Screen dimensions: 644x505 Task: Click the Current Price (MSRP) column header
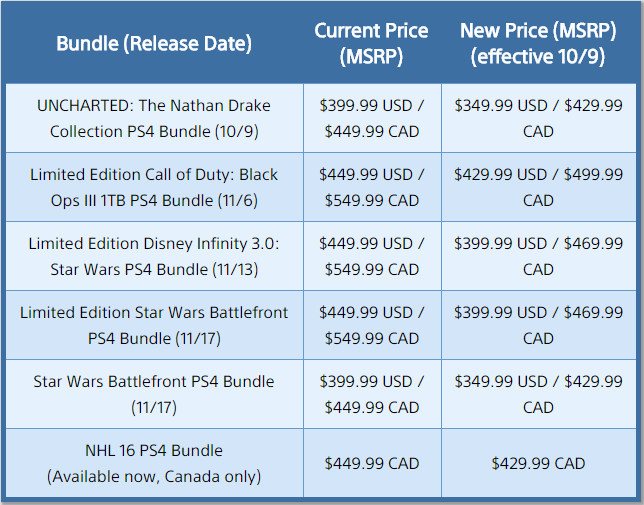(372, 43)
